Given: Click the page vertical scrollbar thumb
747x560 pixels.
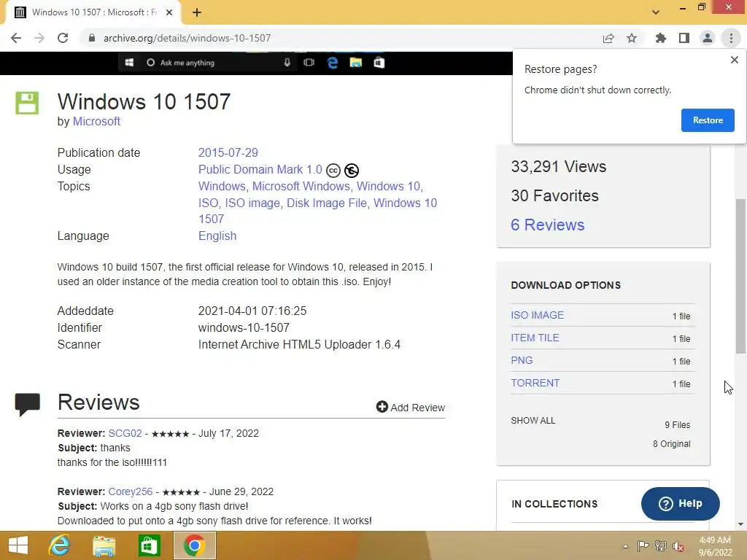Looking at the screenshot, I should (740, 276).
